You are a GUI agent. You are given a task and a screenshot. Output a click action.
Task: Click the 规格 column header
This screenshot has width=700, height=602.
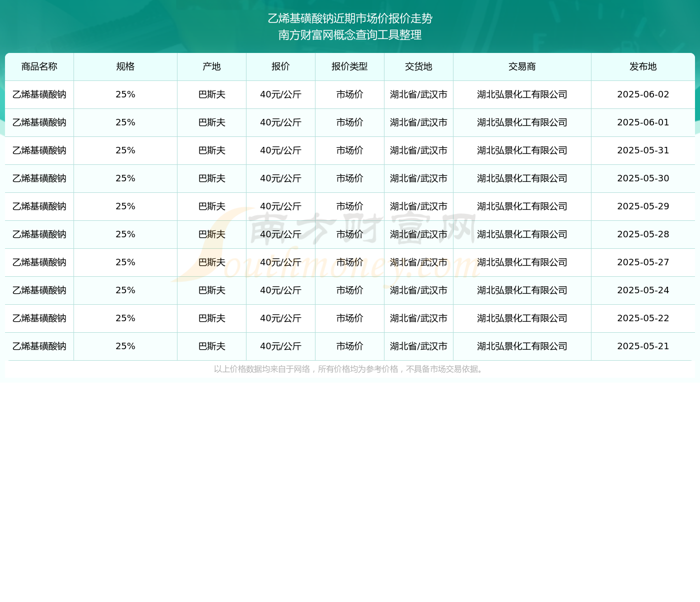pos(125,66)
